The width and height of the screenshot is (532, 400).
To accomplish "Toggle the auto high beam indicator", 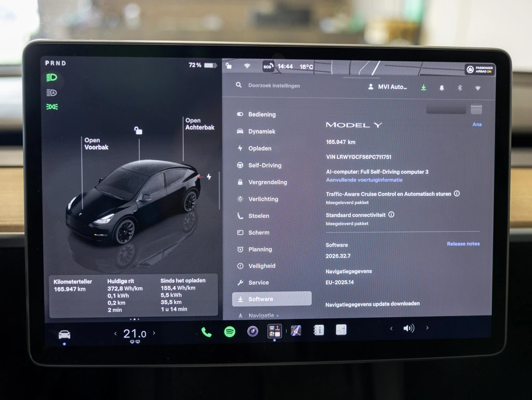I will pos(51,93).
